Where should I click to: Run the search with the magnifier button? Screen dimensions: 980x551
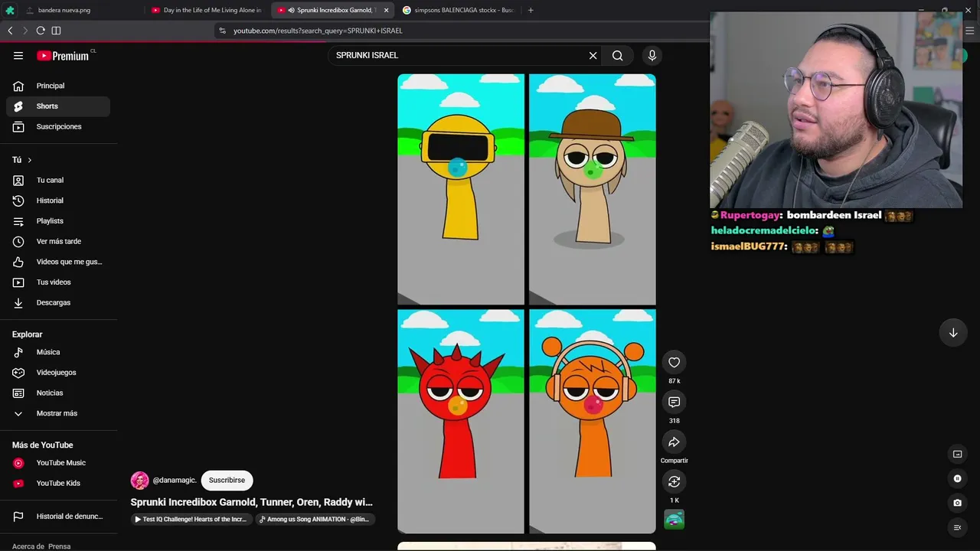[618, 55]
